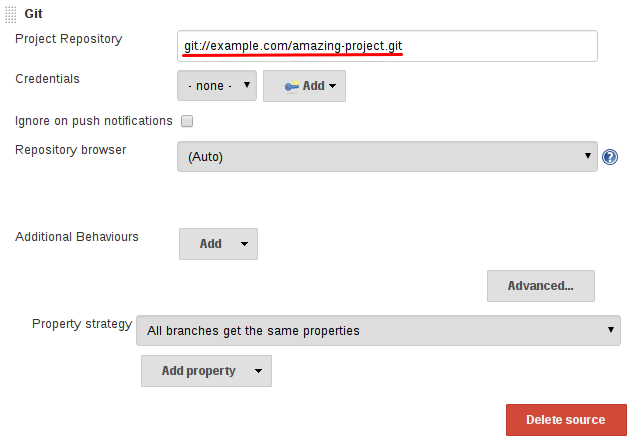638x444 pixels.
Task: Open help for Repository browser
Action: 609,157
